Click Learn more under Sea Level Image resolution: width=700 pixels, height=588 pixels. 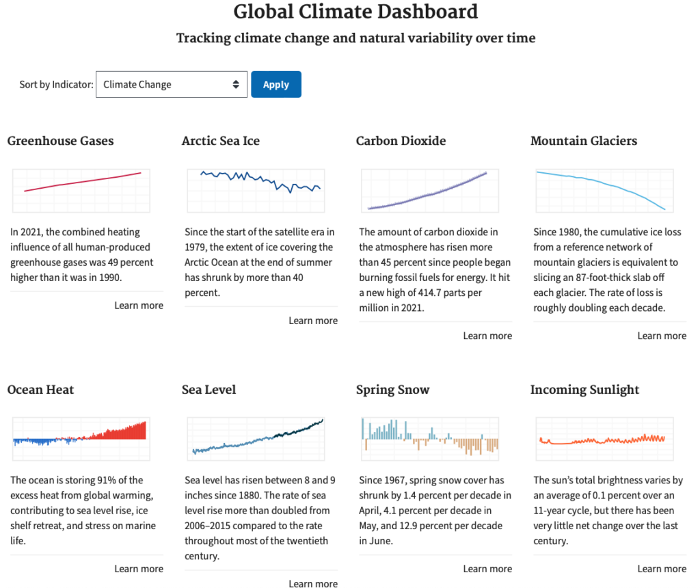pos(313,583)
